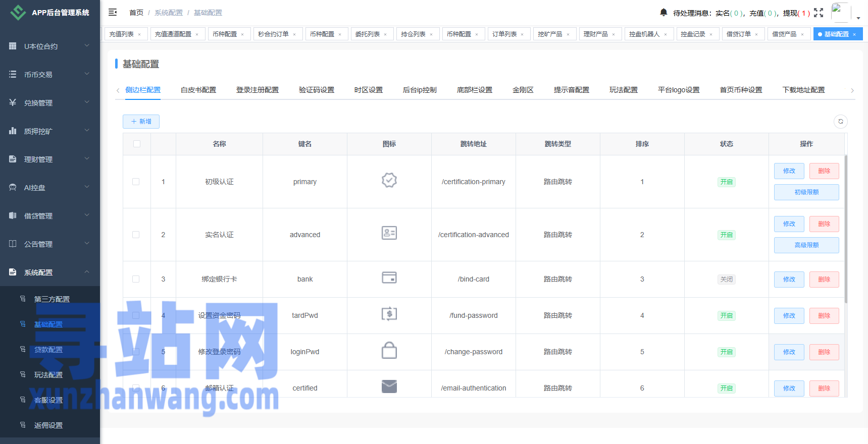
Task: Expand the U本位合约 sidebar menu
Action: point(49,46)
